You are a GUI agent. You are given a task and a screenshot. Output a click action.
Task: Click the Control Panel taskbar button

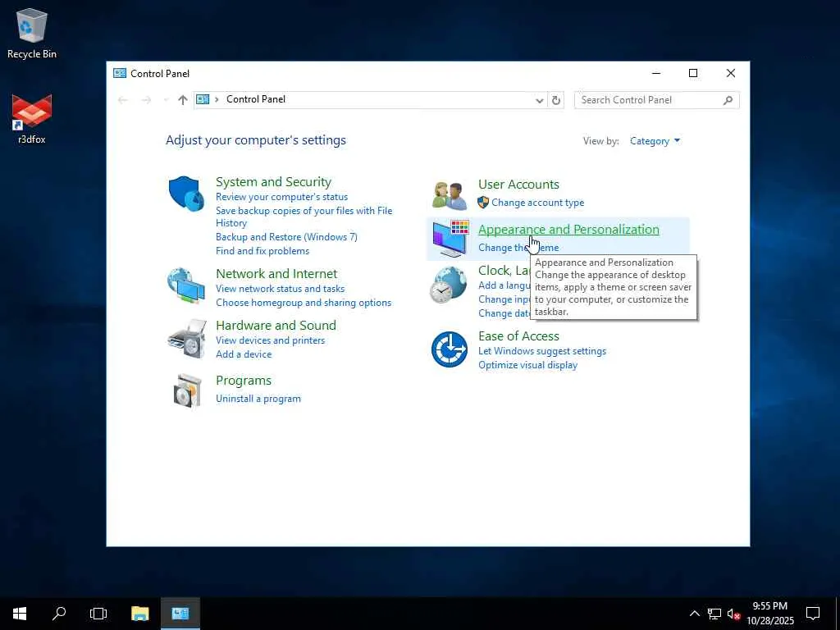180,614
